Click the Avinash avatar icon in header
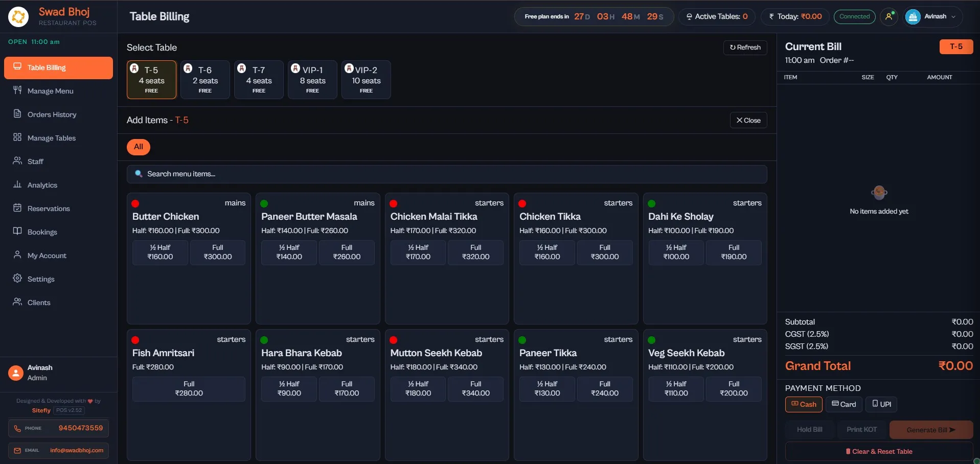The height and width of the screenshot is (464, 980). (x=913, y=17)
